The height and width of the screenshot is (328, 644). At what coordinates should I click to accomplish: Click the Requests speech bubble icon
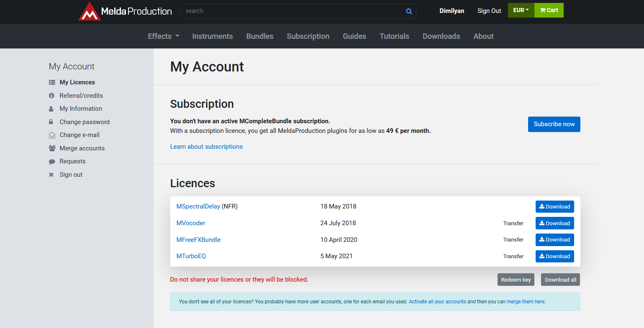point(52,162)
